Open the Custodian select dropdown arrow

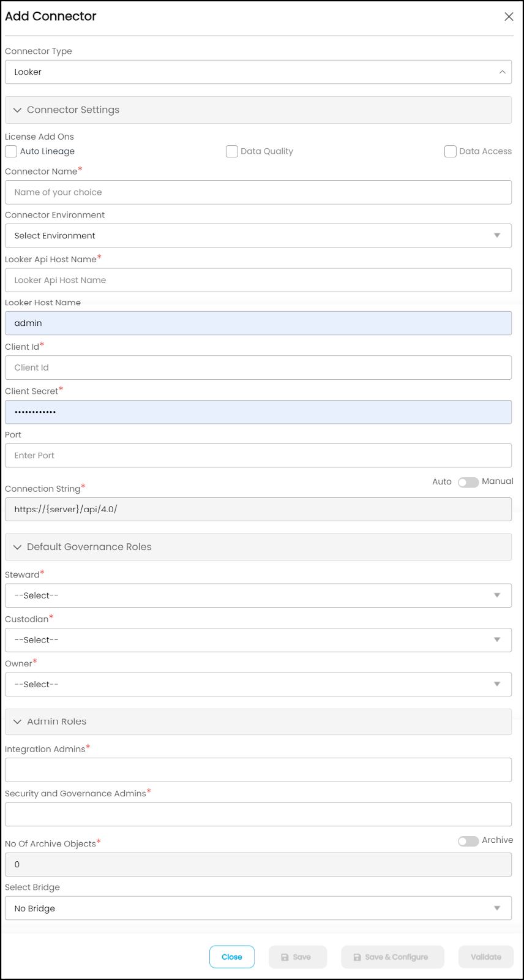pyautogui.click(x=497, y=639)
